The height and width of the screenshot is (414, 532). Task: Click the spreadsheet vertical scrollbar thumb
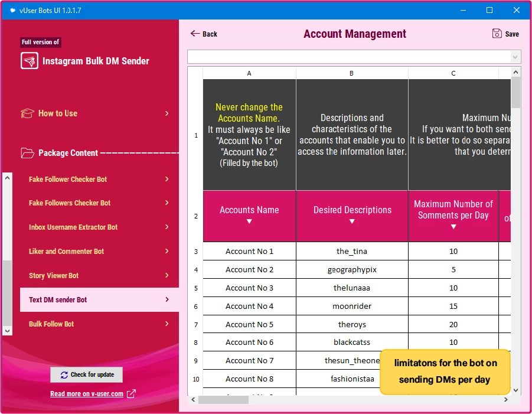515,92
